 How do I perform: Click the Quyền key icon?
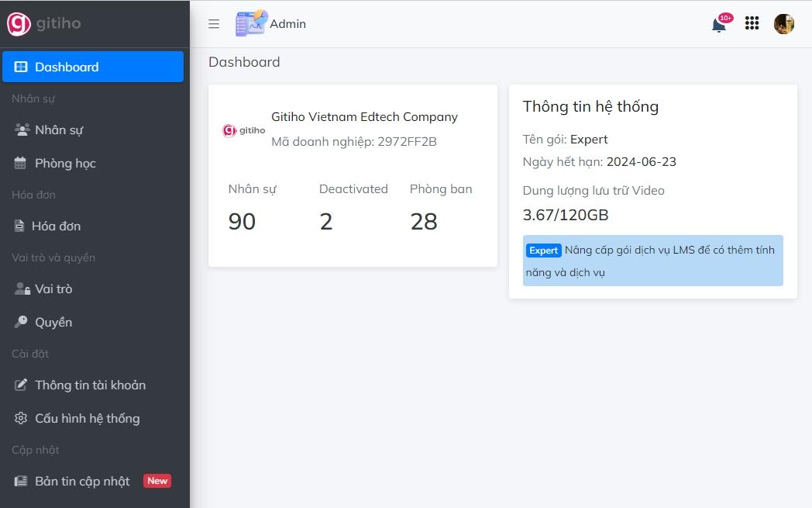21,322
